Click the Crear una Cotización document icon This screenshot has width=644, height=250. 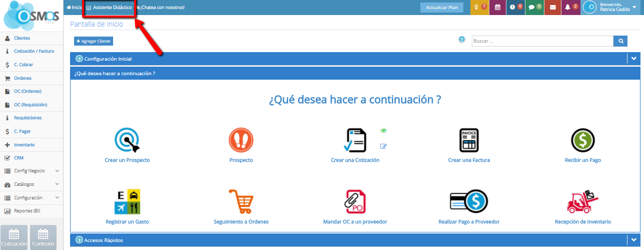(355, 140)
